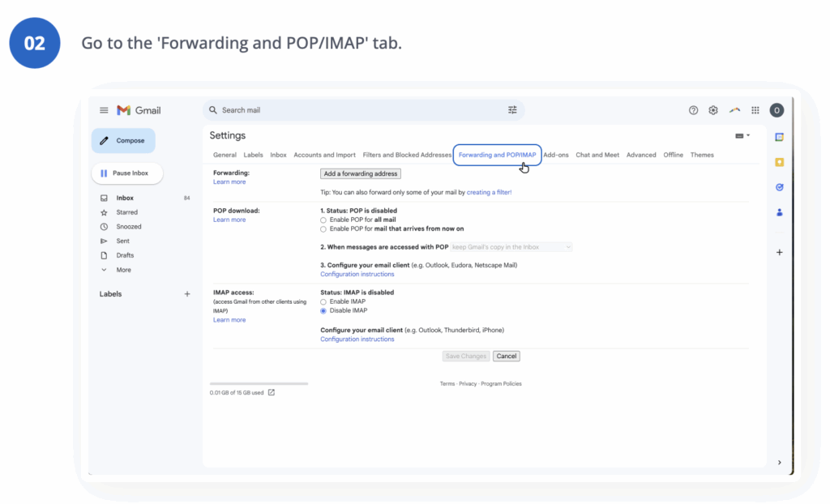This screenshot has width=830, height=504.
Task: Open the Compose button with pencil icon
Action: click(123, 140)
